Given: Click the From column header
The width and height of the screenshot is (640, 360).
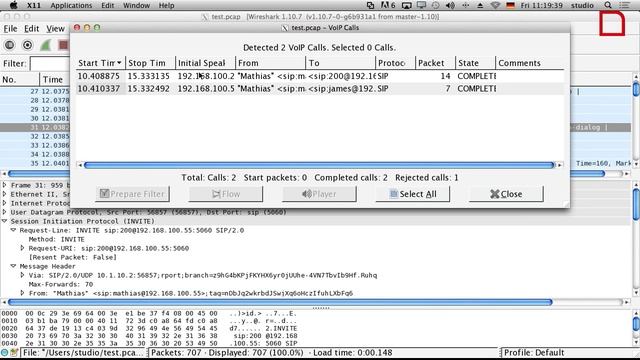Looking at the screenshot, I should (x=270, y=63).
